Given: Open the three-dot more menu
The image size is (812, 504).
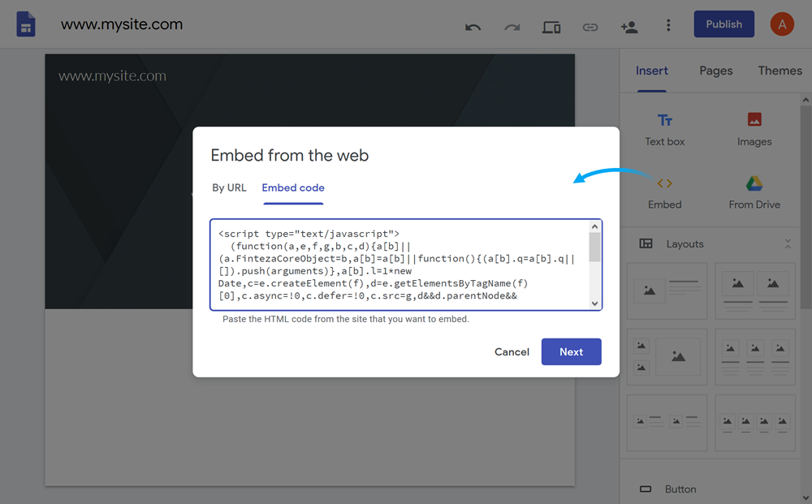Looking at the screenshot, I should coord(668,26).
